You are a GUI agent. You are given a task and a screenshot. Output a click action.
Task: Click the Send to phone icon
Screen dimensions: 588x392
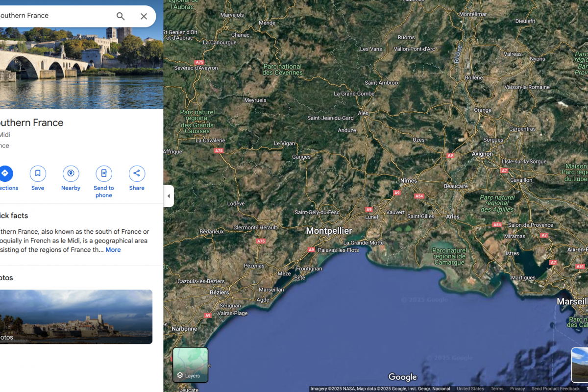[x=104, y=173]
